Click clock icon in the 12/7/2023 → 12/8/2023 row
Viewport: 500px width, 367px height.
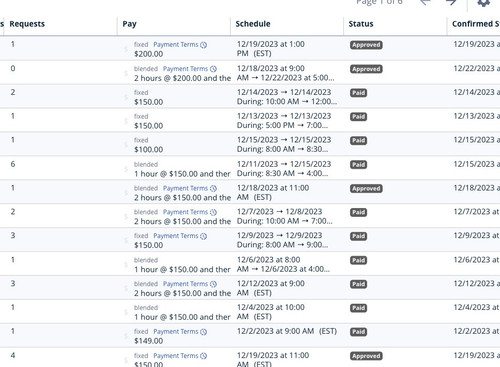coord(213,212)
